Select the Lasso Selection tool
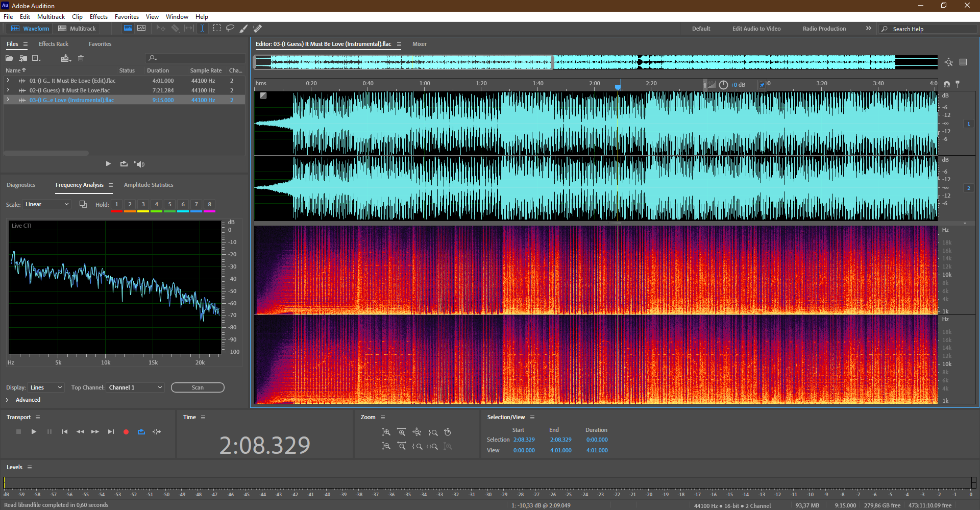The height and width of the screenshot is (510, 980). (x=230, y=29)
